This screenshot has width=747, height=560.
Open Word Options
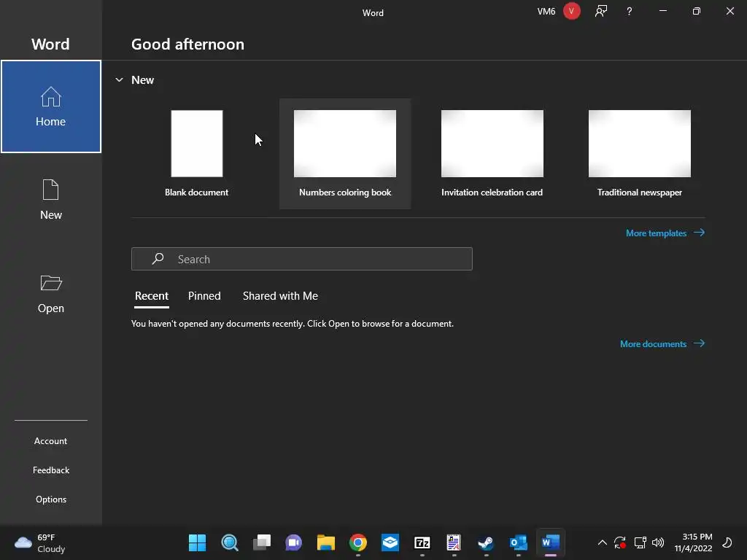pyautogui.click(x=50, y=499)
